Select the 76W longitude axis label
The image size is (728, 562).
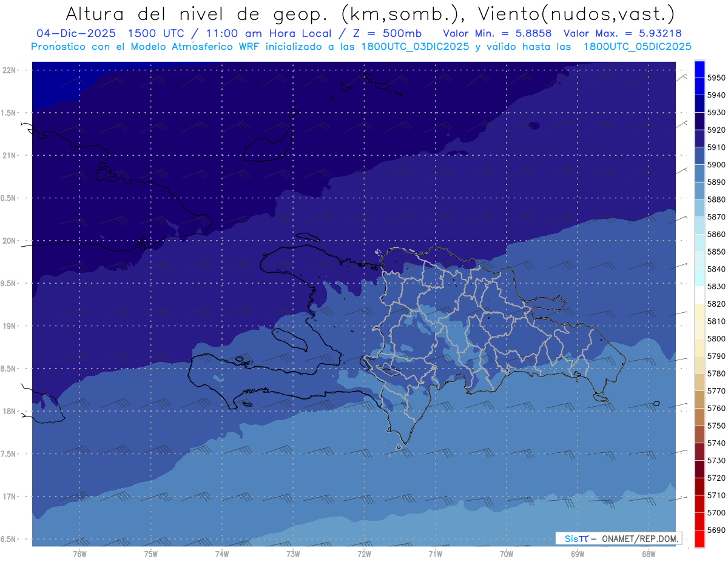coord(79,554)
